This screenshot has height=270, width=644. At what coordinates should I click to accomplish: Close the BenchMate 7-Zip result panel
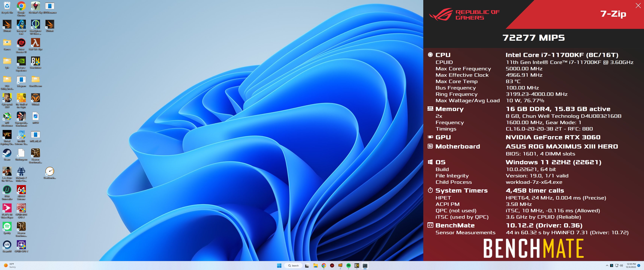click(638, 5)
